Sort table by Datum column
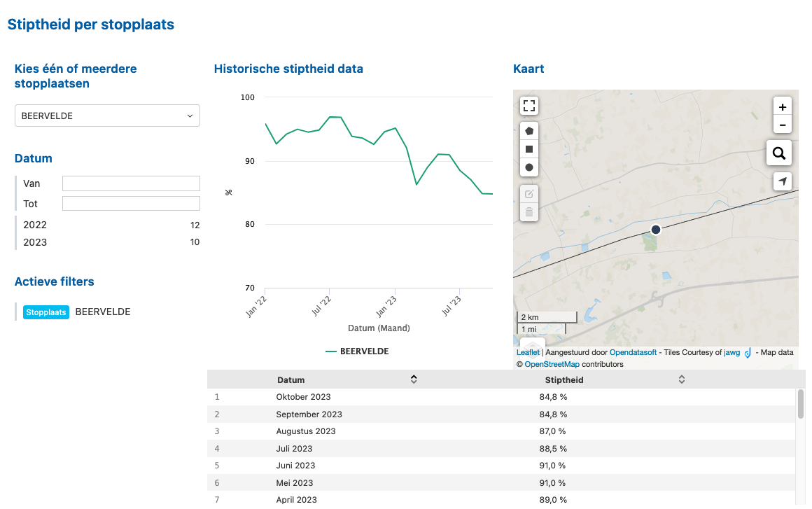This screenshot has height=509, width=812. pyautogui.click(x=414, y=379)
